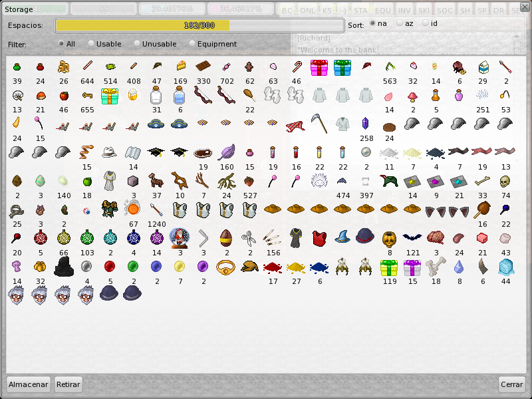Open the SKI tab in background bar
This screenshot has height=399, width=532.
coord(424,11)
